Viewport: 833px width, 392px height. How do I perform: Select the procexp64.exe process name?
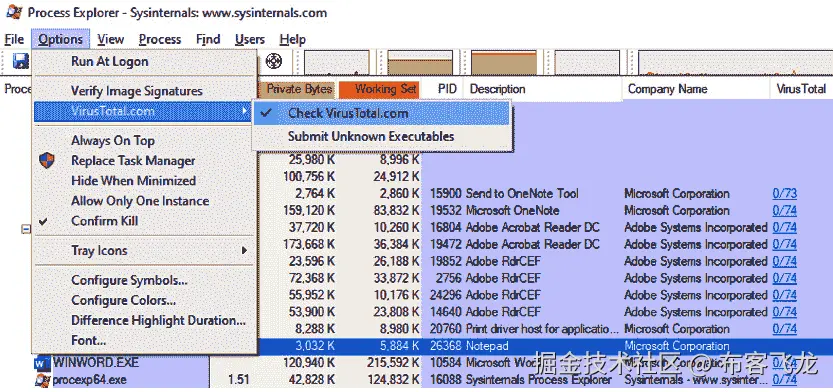tap(90, 380)
